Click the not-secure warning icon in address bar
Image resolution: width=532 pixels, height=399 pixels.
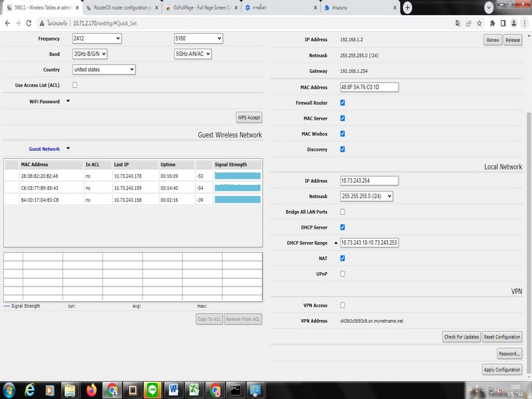pos(42,23)
